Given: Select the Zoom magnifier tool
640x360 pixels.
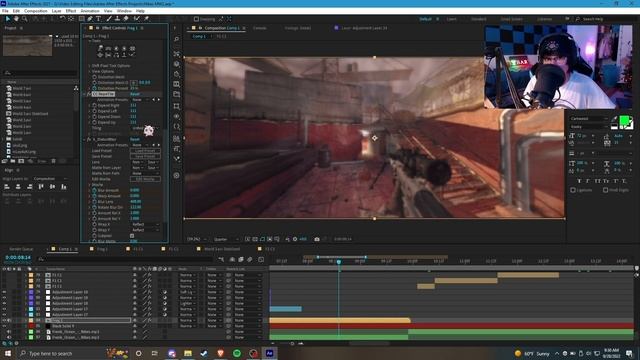Looking at the screenshot, I should [24, 19].
